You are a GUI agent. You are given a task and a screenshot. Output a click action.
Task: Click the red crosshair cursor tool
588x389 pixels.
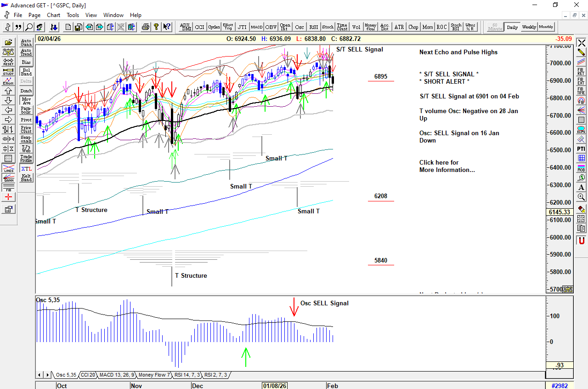(8, 197)
